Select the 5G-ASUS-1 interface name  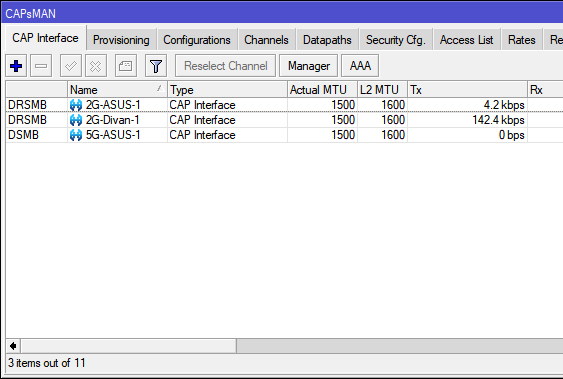pos(113,135)
